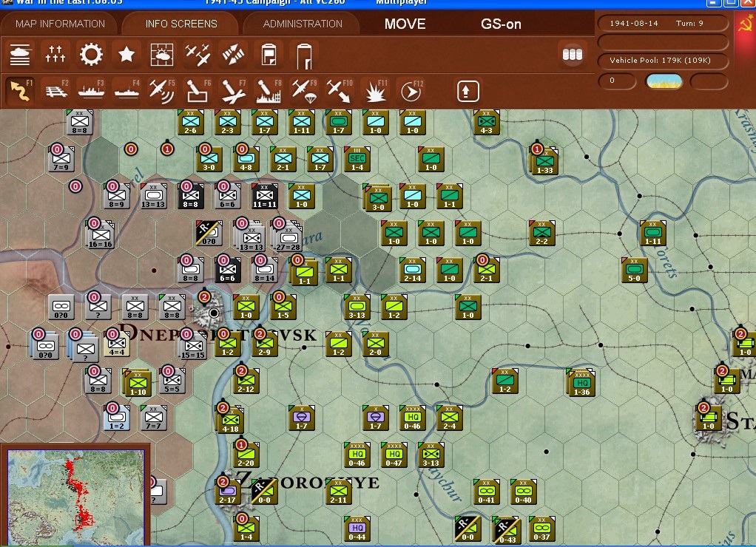The width and height of the screenshot is (756, 547).
Task: Click the F12 End Turn icon
Action: (x=411, y=91)
